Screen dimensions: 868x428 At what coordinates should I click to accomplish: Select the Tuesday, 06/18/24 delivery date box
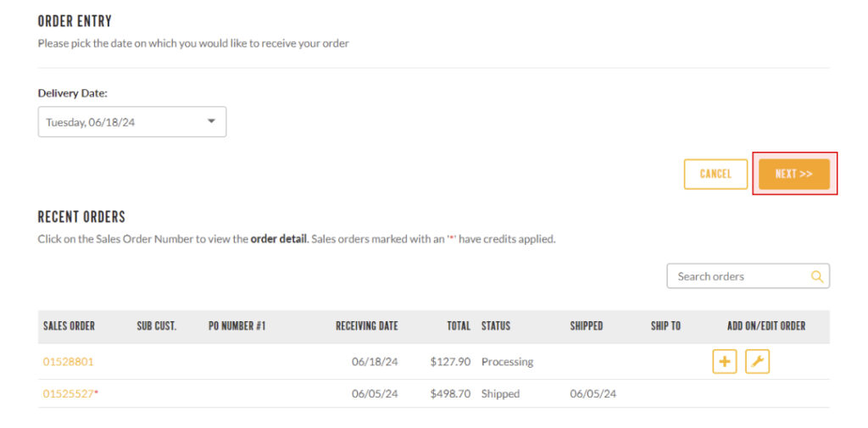[x=131, y=122]
